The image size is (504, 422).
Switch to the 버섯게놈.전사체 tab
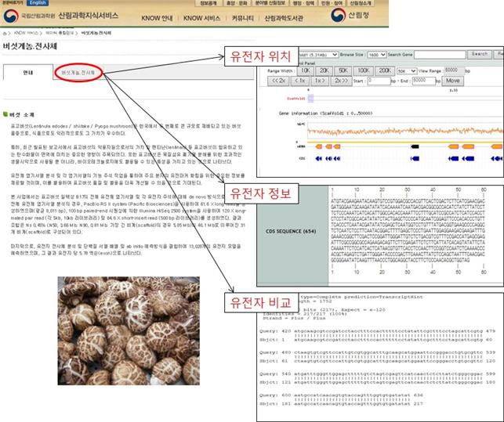(78, 73)
